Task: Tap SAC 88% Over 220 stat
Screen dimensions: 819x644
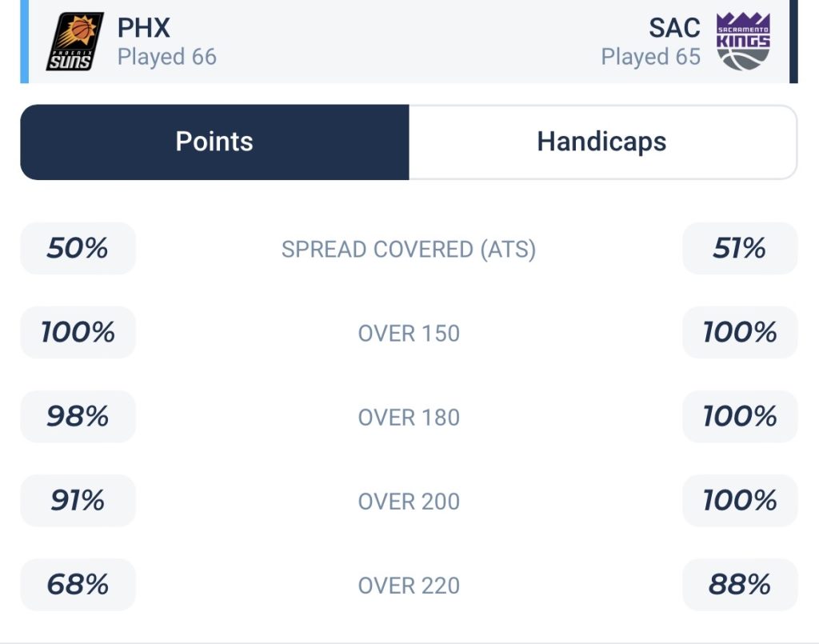Action: [740, 585]
